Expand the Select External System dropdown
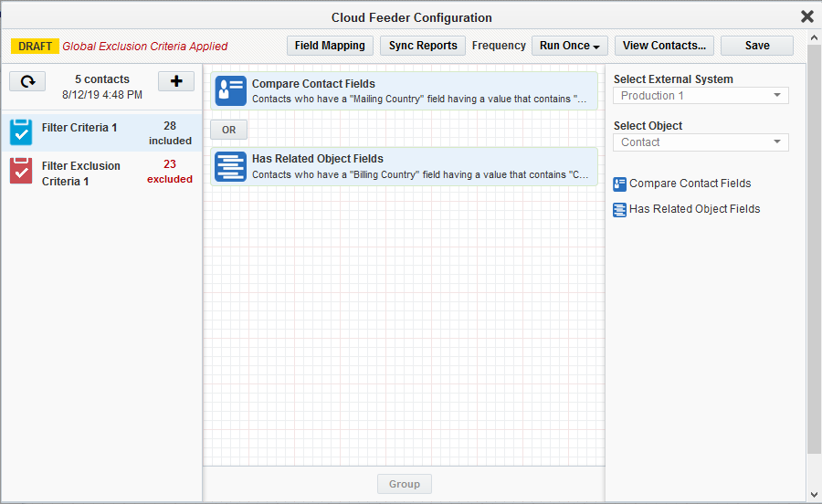822x504 pixels. point(701,96)
